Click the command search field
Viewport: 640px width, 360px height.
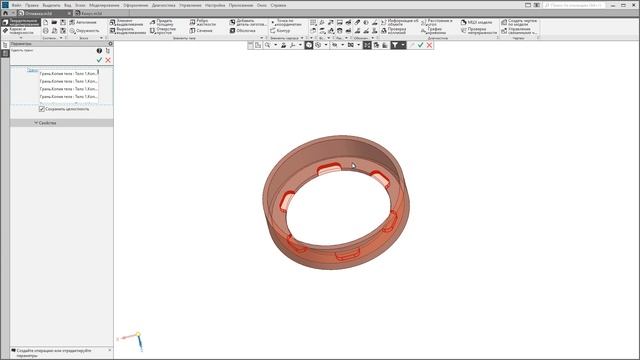point(573,5)
